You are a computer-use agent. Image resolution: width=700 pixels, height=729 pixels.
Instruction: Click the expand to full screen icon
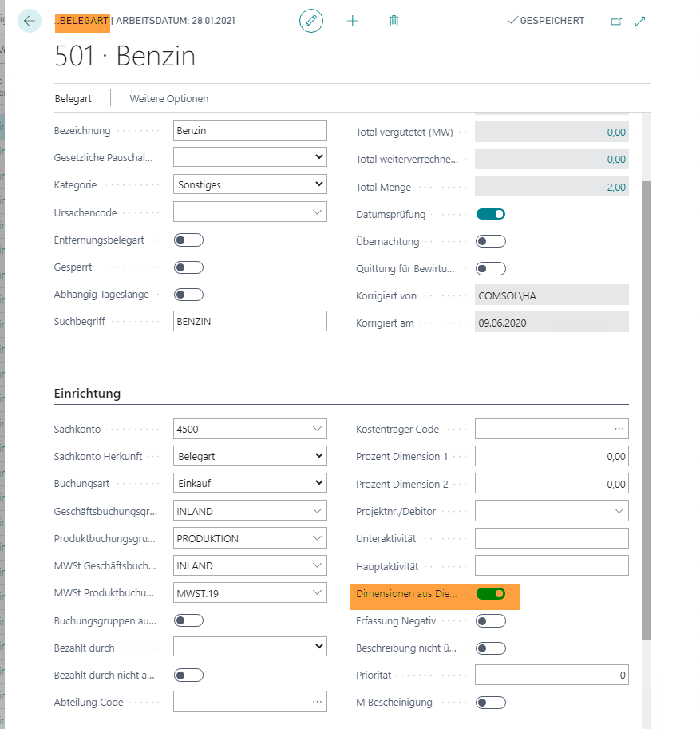(640, 22)
